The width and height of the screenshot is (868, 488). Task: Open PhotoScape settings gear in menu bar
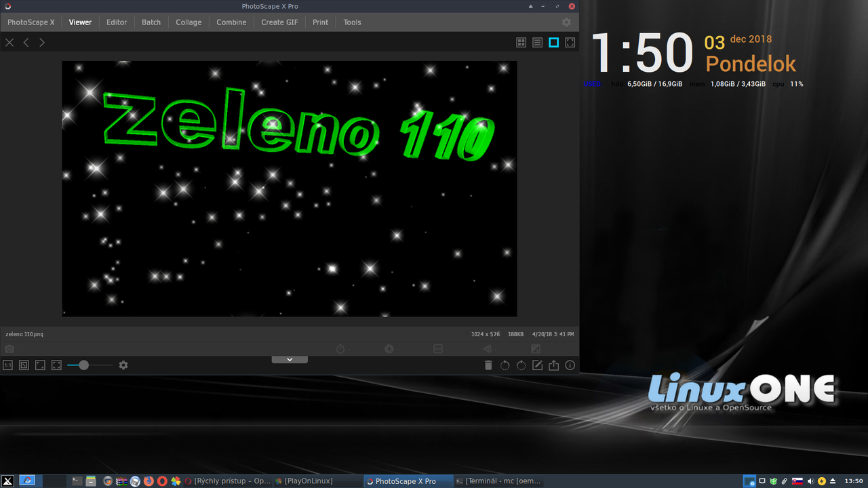(x=566, y=22)
